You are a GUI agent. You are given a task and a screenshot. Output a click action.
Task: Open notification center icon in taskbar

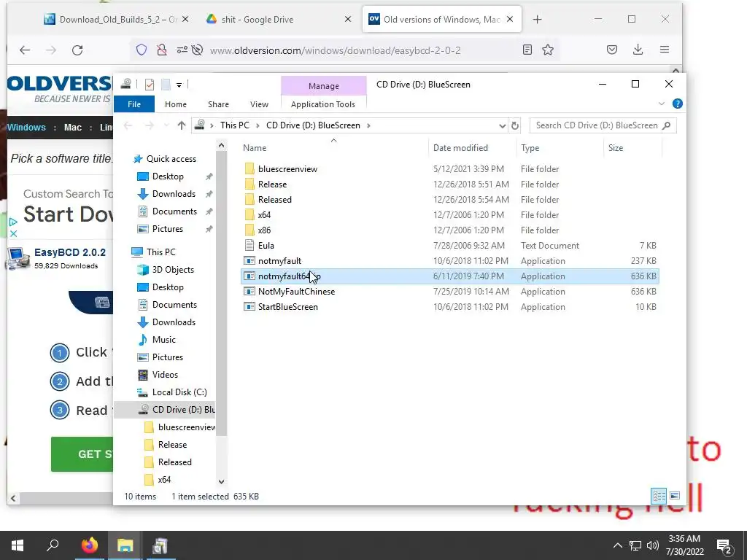724,546
